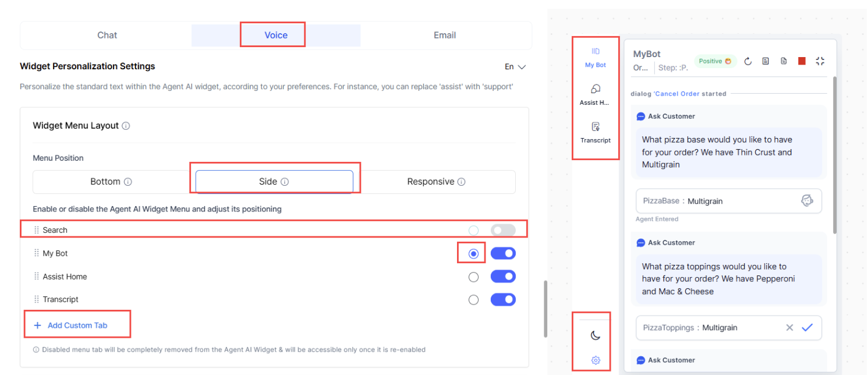Choose Responsive menu position
The height and width of the screenshot is (375, 868).
point(435,182)
